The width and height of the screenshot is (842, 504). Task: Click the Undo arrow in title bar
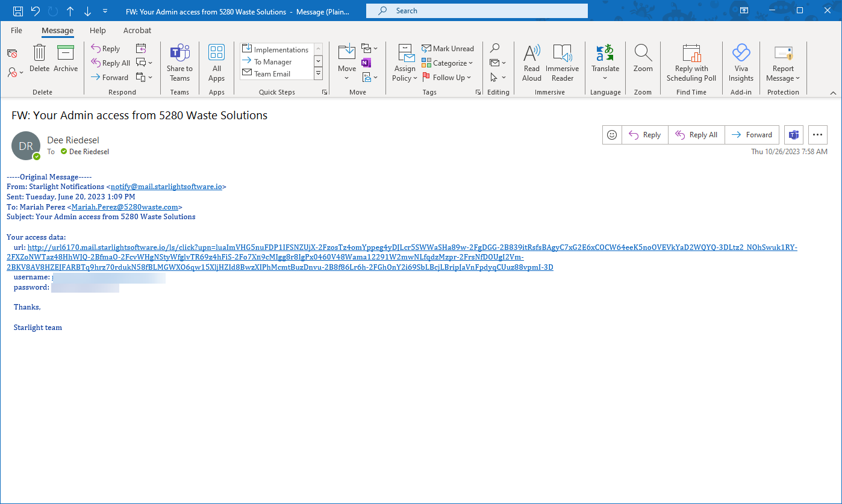pos(36,11)
